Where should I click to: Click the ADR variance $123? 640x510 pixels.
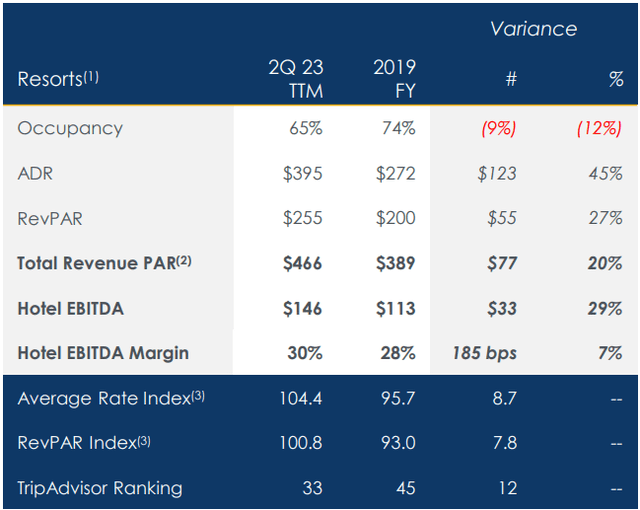coord(497,173)
